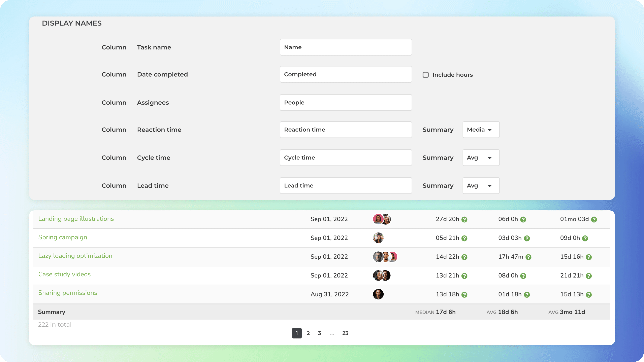Click help icon beside 03d 03h cycle time
The height and width of the screenshot is (362, 644).
pos(527,238)
